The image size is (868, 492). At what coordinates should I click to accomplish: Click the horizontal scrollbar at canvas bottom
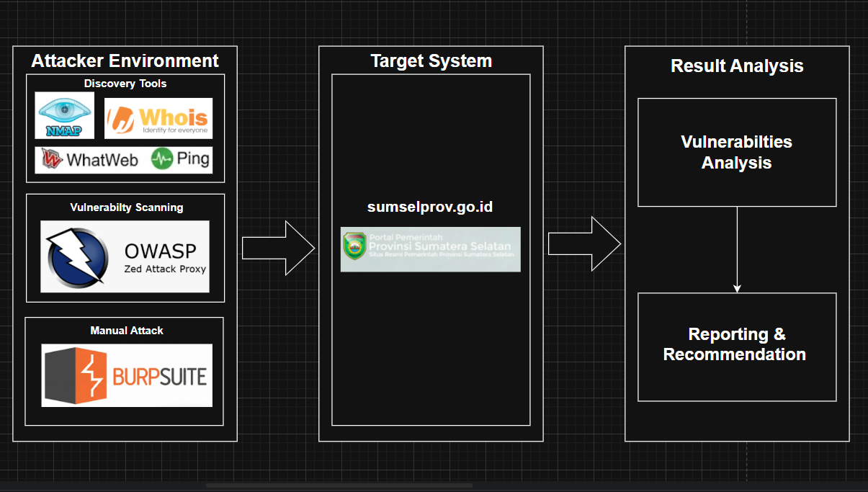(x=339, y=486)
